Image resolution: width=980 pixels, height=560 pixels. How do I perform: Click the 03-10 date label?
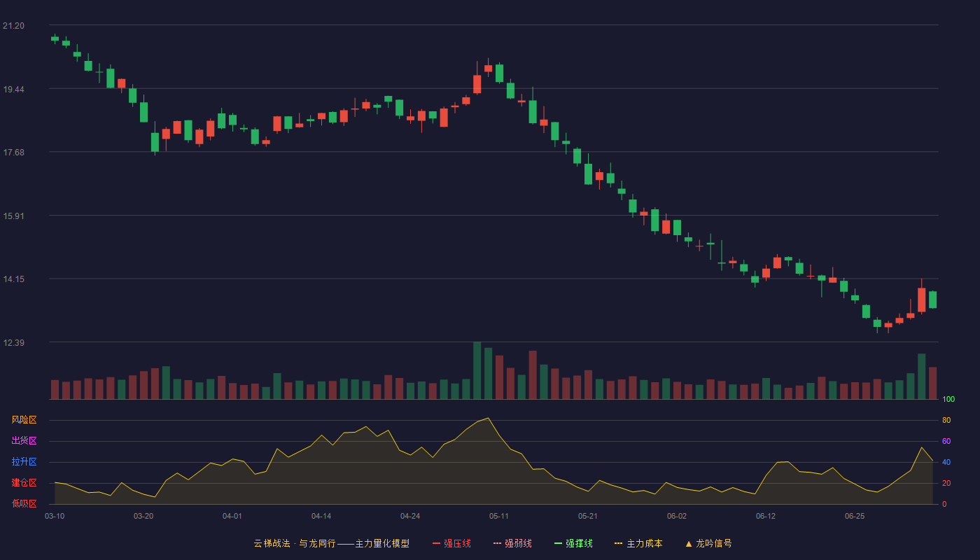55,516
